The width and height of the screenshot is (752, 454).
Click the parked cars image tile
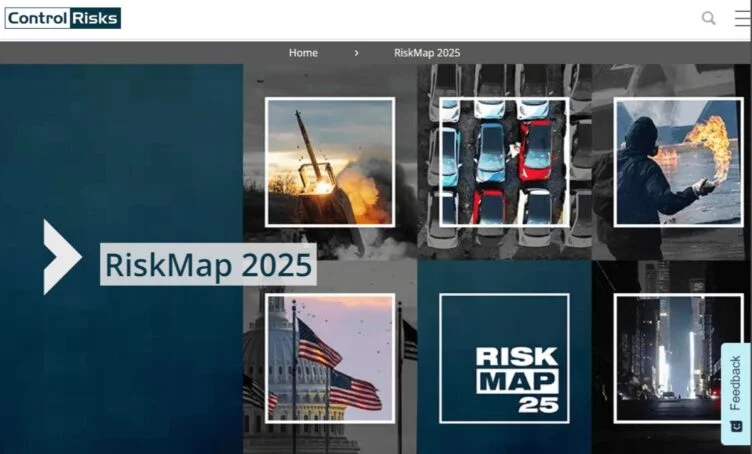[504, 162]
